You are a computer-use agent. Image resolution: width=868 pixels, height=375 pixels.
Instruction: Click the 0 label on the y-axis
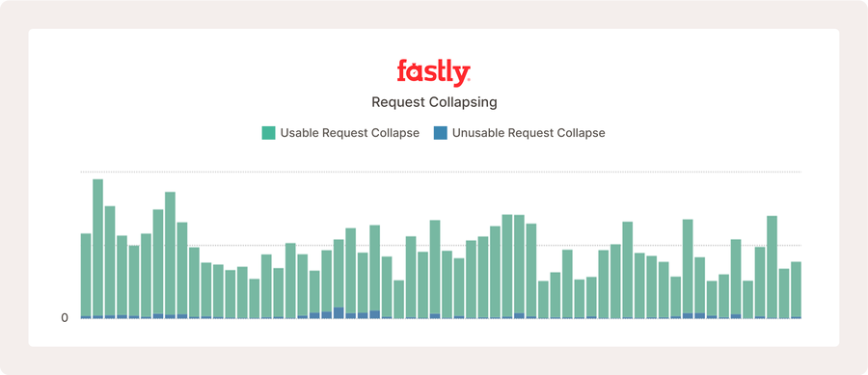click(65, 318)
